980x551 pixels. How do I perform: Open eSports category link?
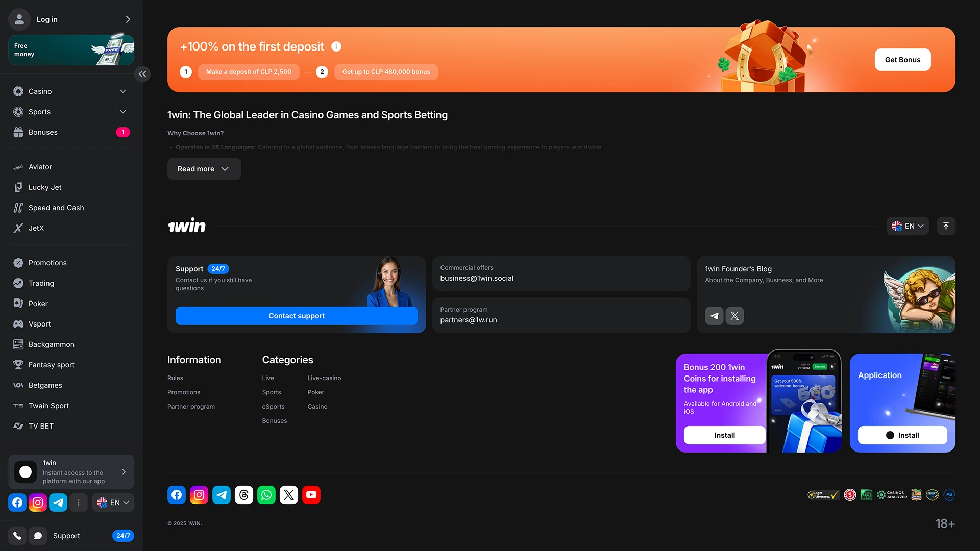[x=273, y=407]
